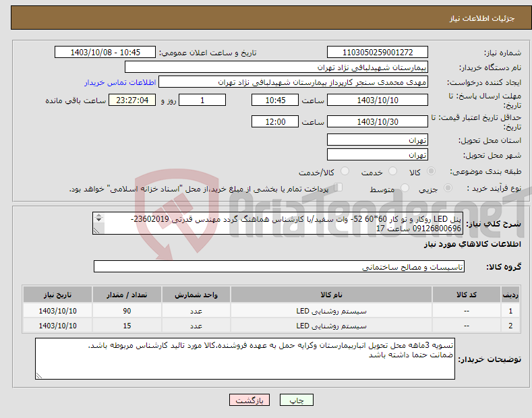
Task: Select the متوسط purchase type radio
Action: [x=405, y=187]
